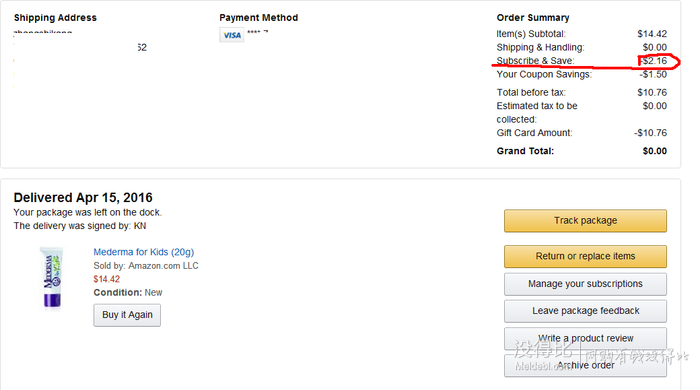This screenshot has width=700, height=390.
Task: Open Write a product review
Action: coord(585,339)
